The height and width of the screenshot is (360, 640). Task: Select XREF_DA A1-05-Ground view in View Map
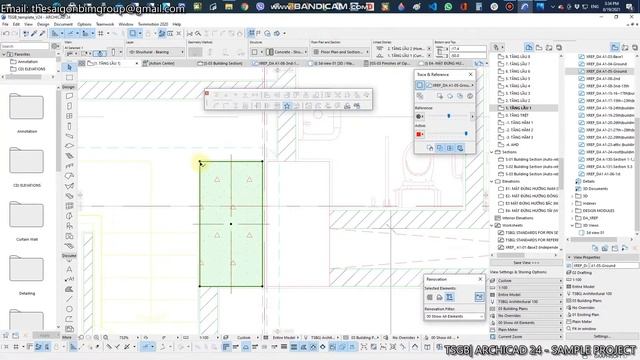(x=600, y=71)
